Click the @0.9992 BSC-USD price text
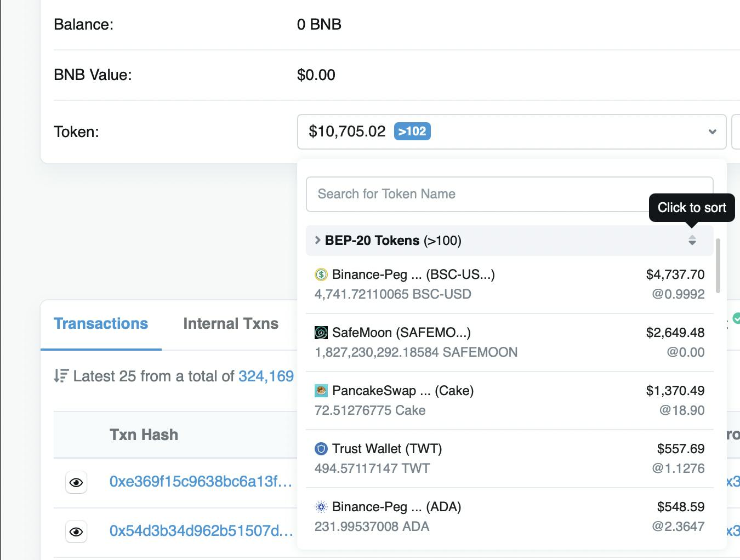The width and height of the screenshot is (740, 560). click(x=678, y=294)
